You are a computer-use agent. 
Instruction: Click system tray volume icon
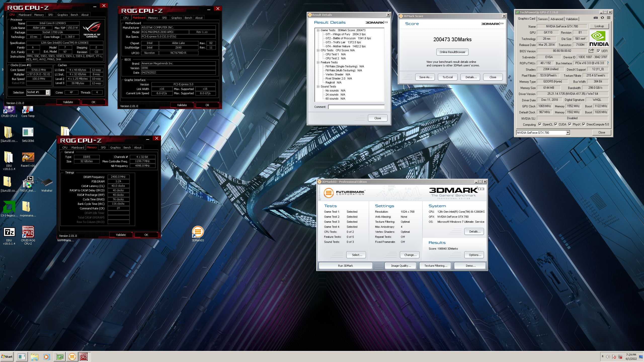click(608, 357)
